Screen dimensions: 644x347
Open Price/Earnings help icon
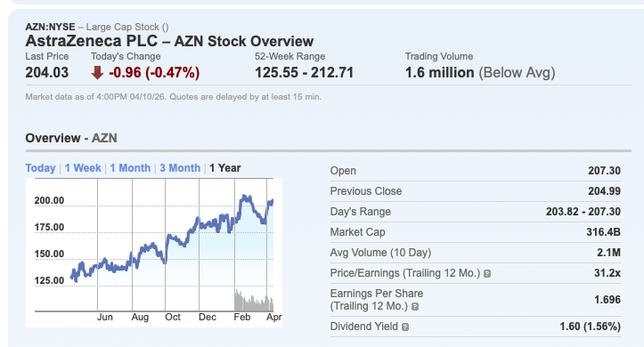pos(487,273)
